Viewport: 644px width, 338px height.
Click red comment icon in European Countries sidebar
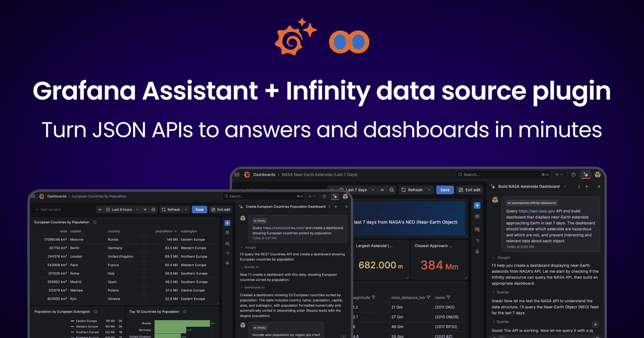point(227,244)
